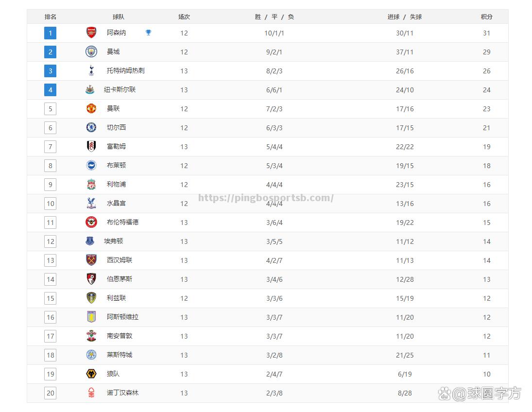
Task: Click the Liverpool club crest
Action: pos(91,184)
